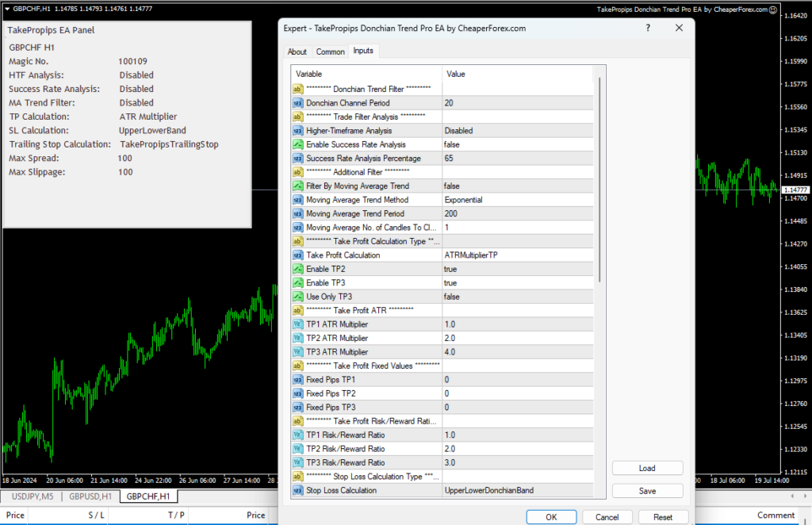Viewport: 812px width, 525px height.
Task: Click the green boolean icon beside Enable TP2
Action: click(x=297, y=269)
